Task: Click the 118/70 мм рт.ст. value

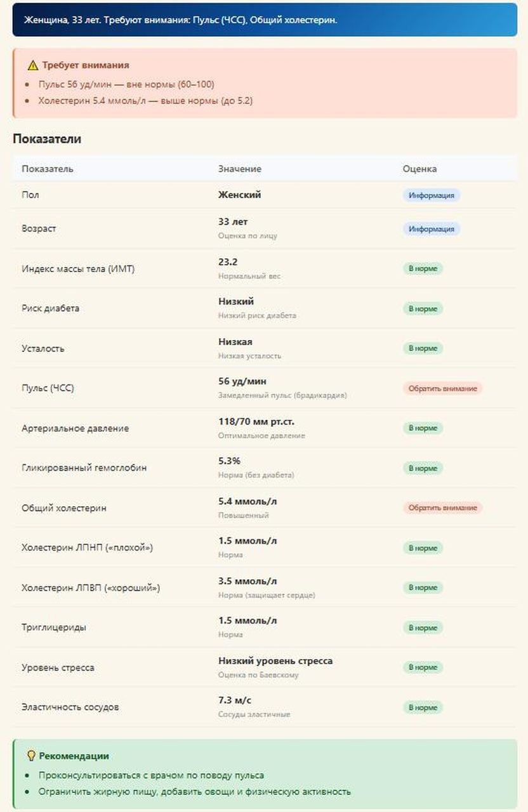Action: 256,421
